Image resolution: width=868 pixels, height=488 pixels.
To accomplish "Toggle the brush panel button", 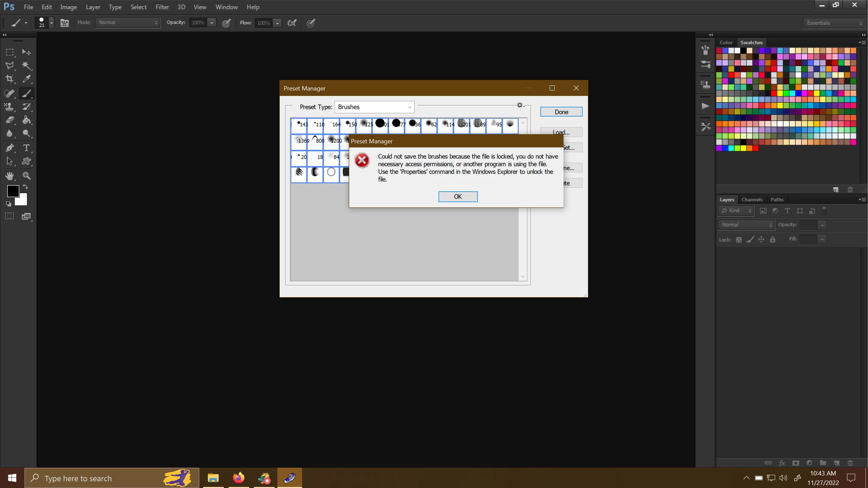I will [x=64, y=23].
